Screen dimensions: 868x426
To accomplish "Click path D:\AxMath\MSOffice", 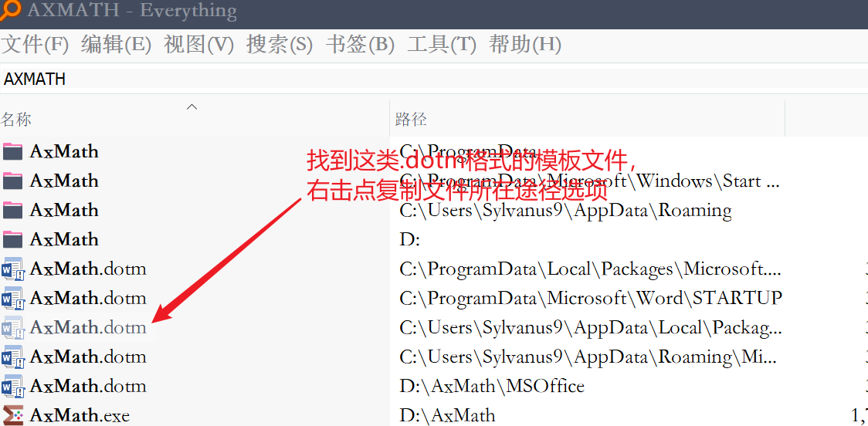I will pyautogui.click(x=492, y=386).
